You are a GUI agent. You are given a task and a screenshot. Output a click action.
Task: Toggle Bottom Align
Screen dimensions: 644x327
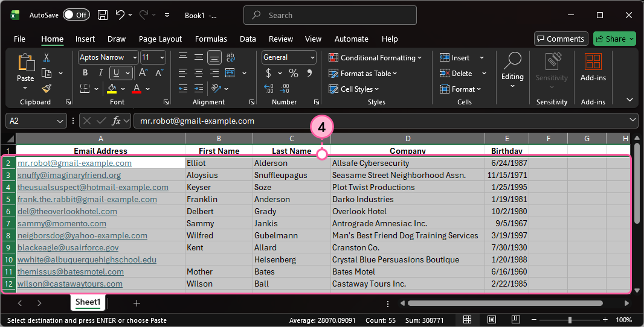click(x=214, y=57)
